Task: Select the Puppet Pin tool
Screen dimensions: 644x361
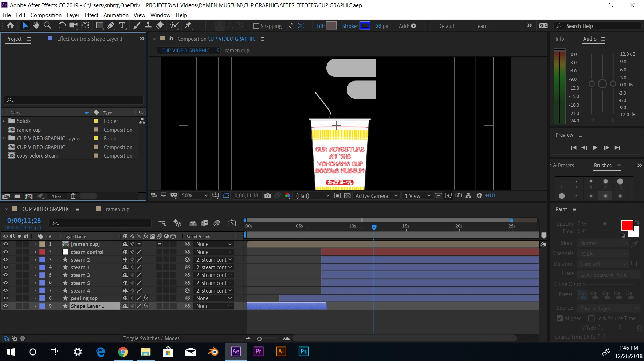Action: (x=188, y=25)
